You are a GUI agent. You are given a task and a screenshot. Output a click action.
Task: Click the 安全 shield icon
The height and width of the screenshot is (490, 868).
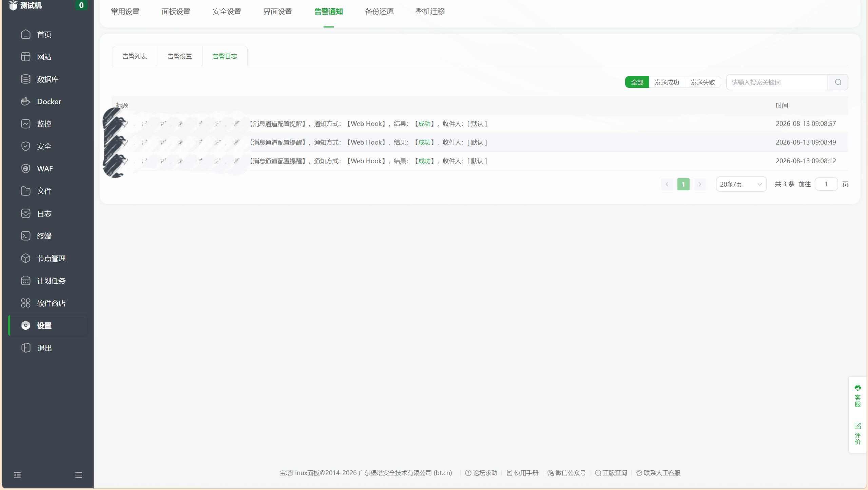[x=26, y=146]
